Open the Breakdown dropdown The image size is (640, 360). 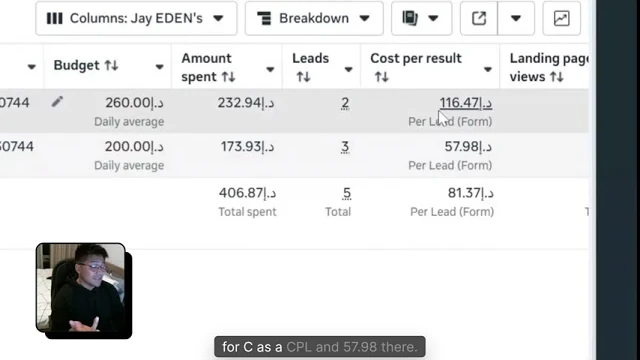tap(314, 18)
